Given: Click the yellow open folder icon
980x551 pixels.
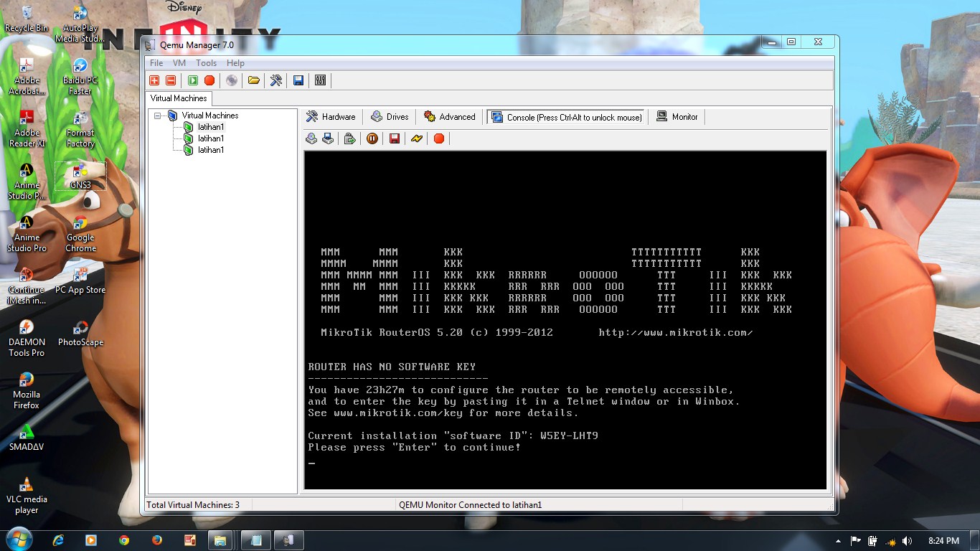Looking at the screenshot, I should click(x=253, y=80).
